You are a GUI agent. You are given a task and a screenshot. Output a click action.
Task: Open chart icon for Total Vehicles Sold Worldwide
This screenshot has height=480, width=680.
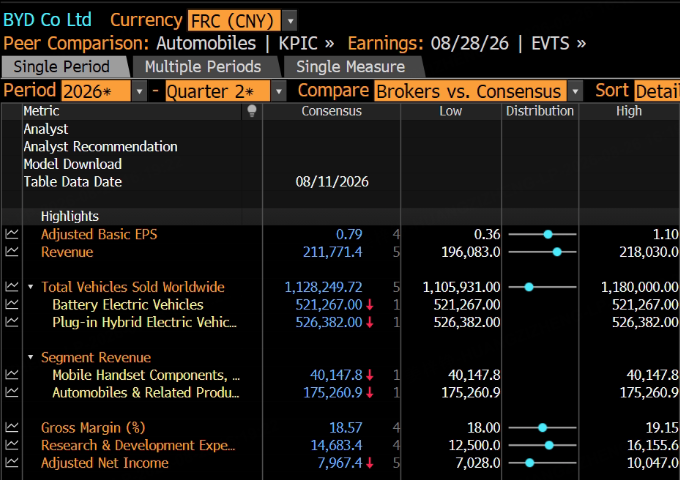pos(12,287)
